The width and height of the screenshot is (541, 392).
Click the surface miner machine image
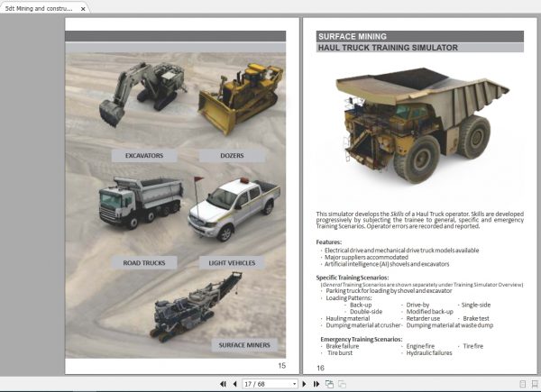(x=196, y=307)
